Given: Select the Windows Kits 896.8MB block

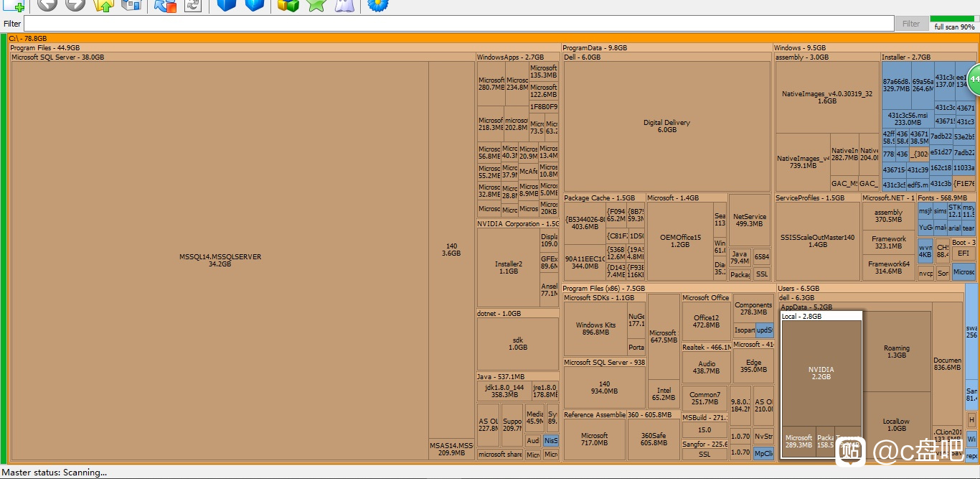Looking at the screenshot, I should tap(595, 329).
